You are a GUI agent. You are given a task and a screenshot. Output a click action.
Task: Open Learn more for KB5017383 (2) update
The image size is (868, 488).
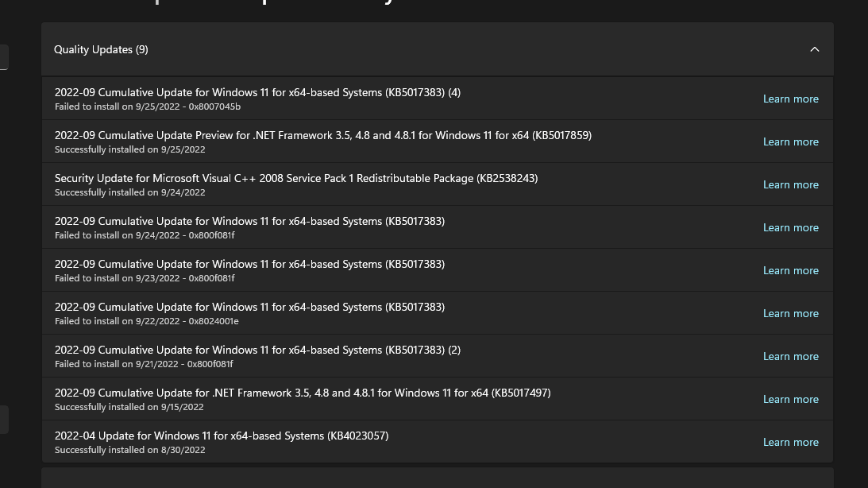790,356
